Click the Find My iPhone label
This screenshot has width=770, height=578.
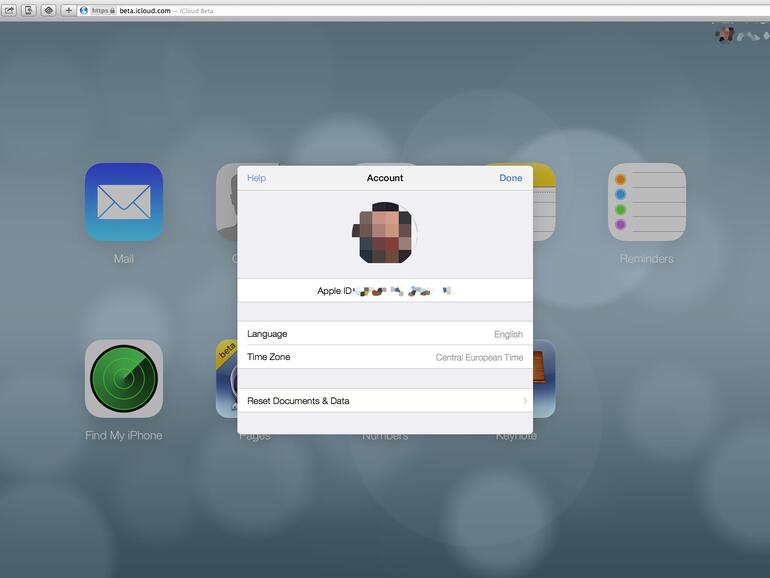pos(124,436)
